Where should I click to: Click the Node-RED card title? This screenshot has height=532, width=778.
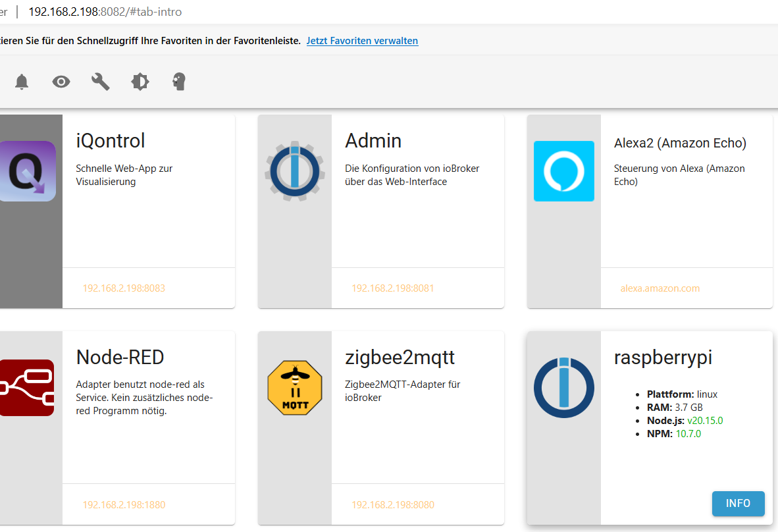point(120,358)
